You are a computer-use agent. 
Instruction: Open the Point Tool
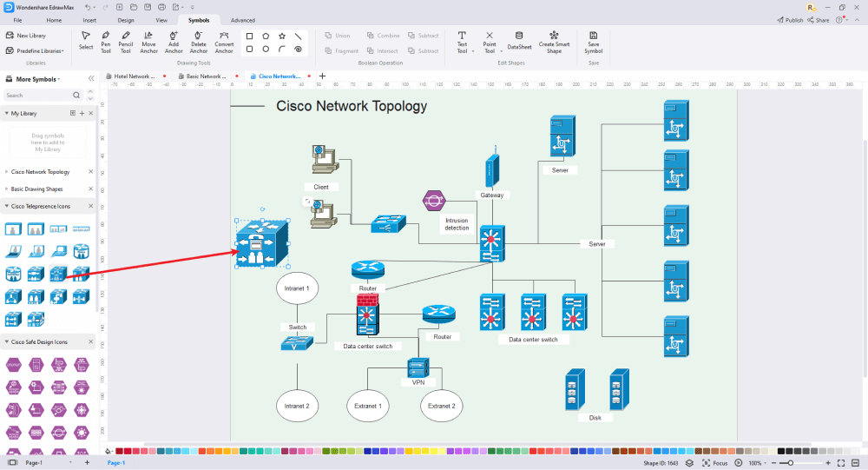point(490,43)
